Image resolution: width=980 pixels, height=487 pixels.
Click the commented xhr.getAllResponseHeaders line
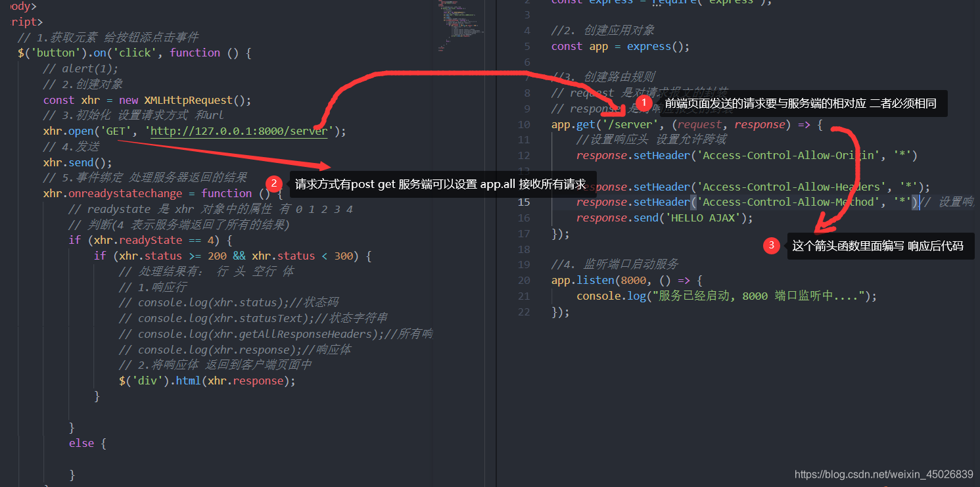pos(275,335)
